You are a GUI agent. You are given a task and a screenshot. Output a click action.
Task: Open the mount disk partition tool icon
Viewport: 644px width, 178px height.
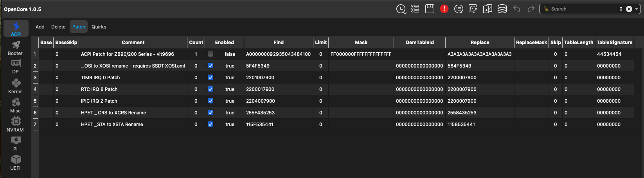coord(473,9)
